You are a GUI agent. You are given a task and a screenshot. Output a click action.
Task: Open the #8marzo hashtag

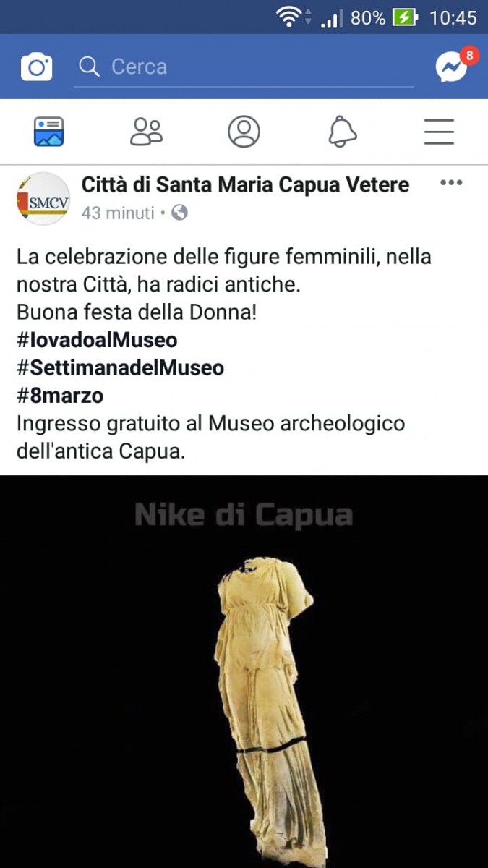[60, 396]
